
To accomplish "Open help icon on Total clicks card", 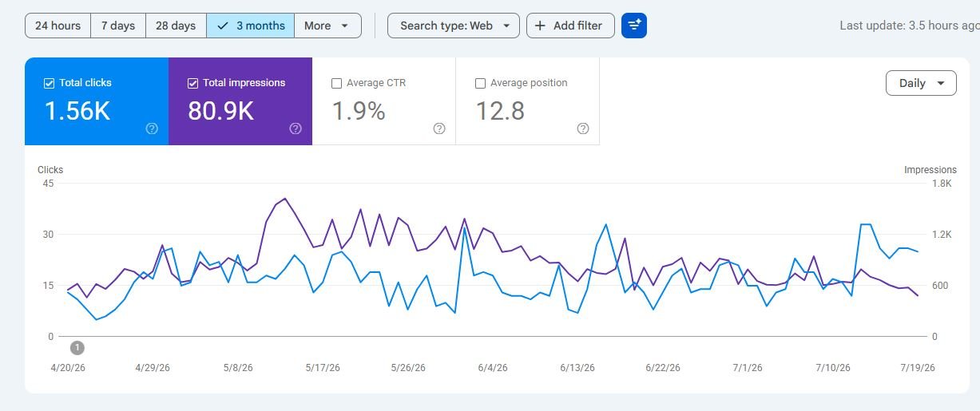I will point(152,128).
